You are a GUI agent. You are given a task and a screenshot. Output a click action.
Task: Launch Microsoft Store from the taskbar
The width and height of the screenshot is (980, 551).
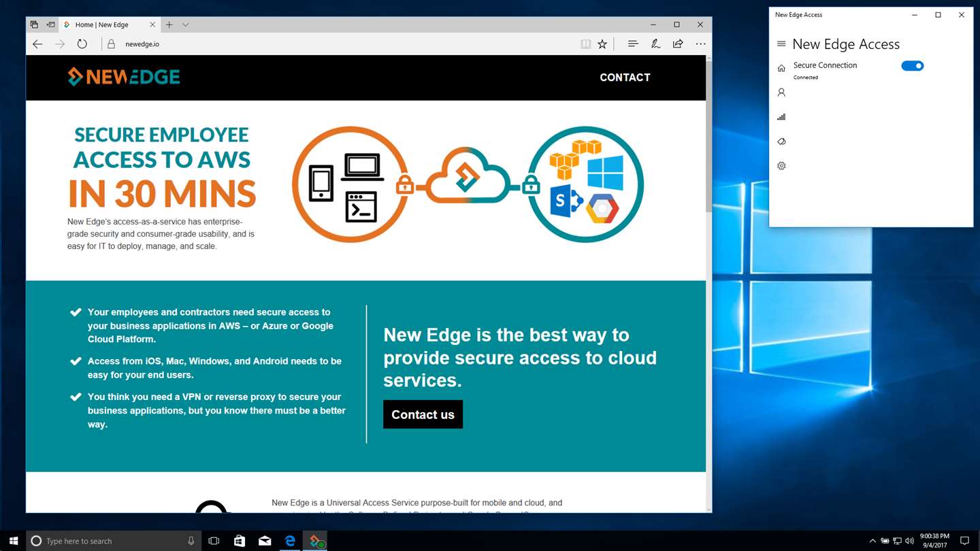click(240, 541)
